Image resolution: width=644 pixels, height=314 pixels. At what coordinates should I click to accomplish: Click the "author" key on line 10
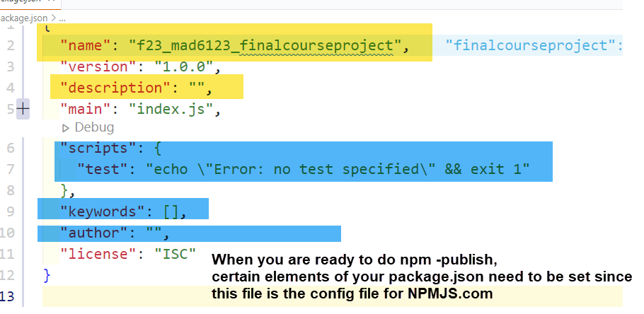(x=90, y=233)
